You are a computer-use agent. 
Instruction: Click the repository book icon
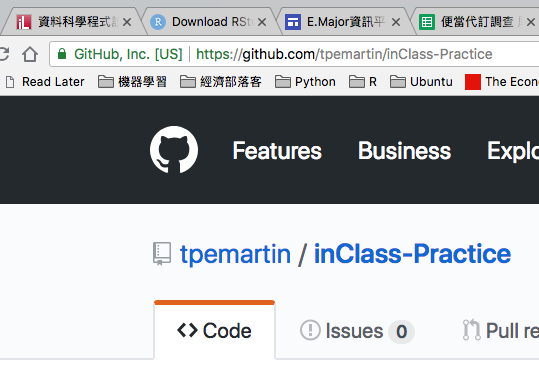tap(162, 254)
